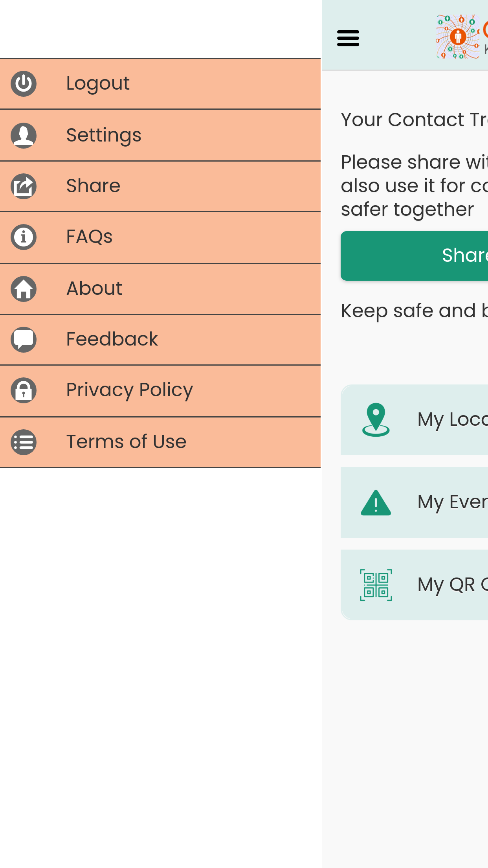Open the Privacy Policy menu item
Screen dimensions: 488x868
click(129, 390)
